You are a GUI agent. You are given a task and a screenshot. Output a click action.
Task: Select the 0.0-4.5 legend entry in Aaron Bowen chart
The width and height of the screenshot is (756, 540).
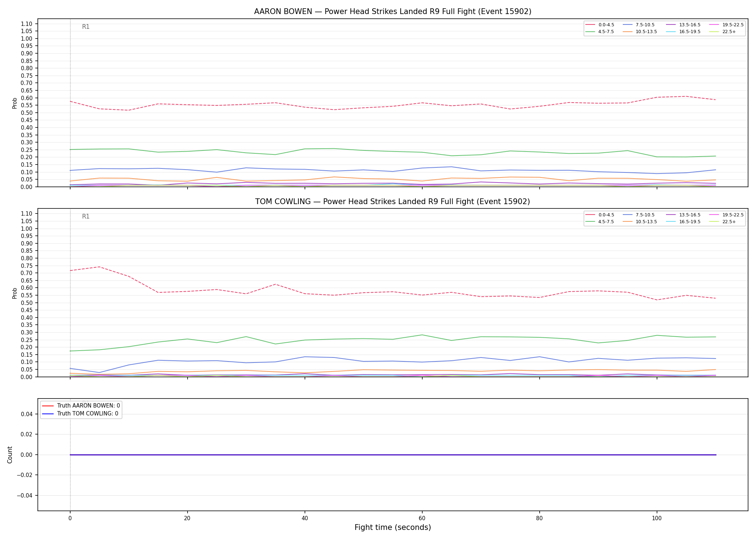tap(600, 25)
